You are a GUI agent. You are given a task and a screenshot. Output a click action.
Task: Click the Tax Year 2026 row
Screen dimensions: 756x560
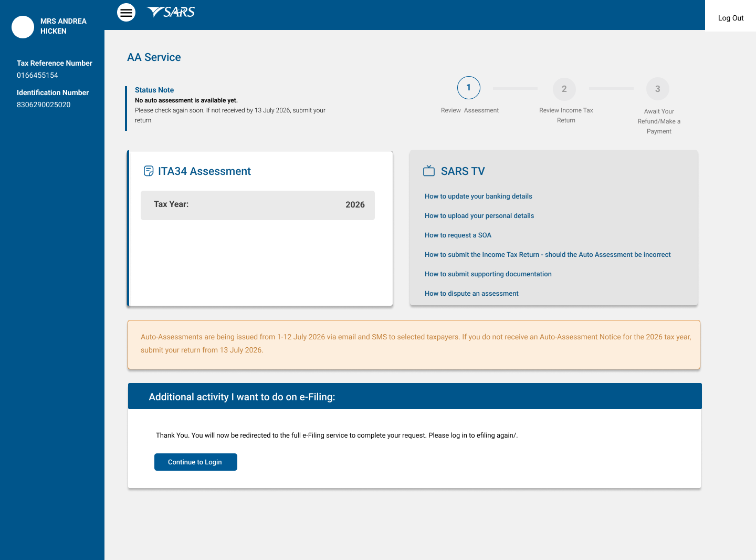click(x=258, y=205)
